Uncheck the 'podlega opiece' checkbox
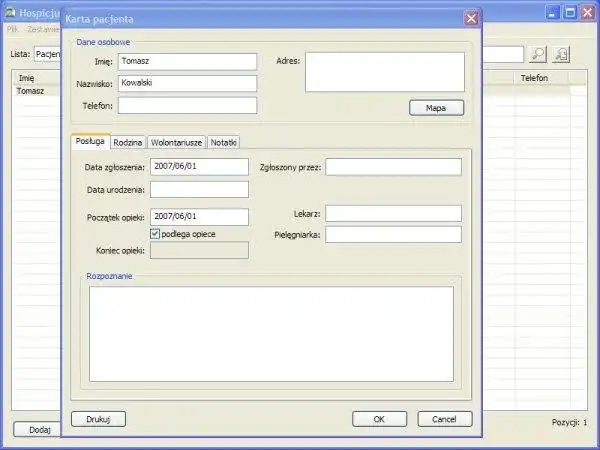 point(155,234)
